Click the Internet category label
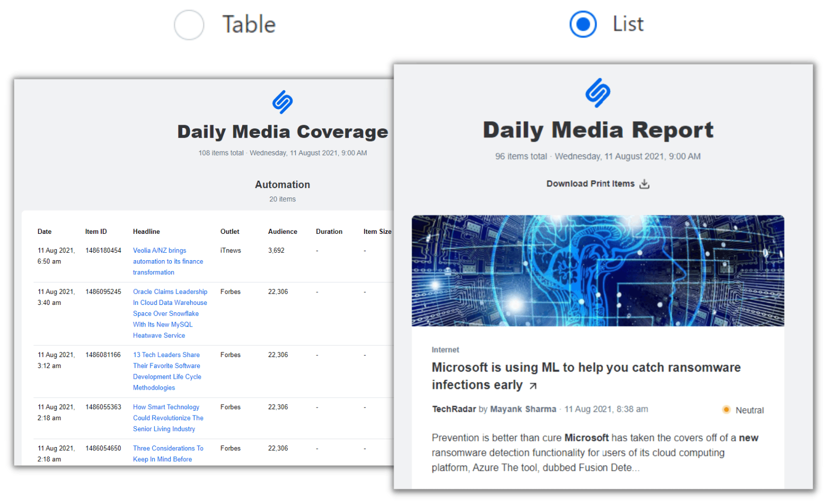 point(445,350)
